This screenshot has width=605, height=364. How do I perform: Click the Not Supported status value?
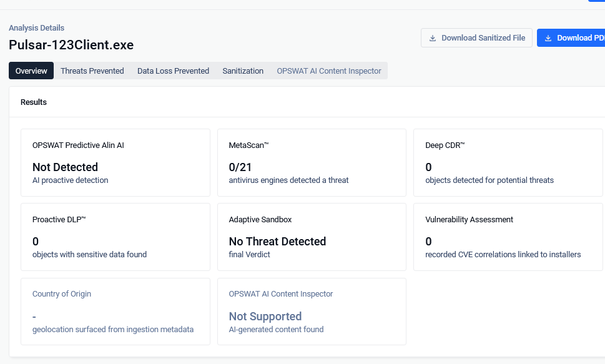(x=265, y=316)
